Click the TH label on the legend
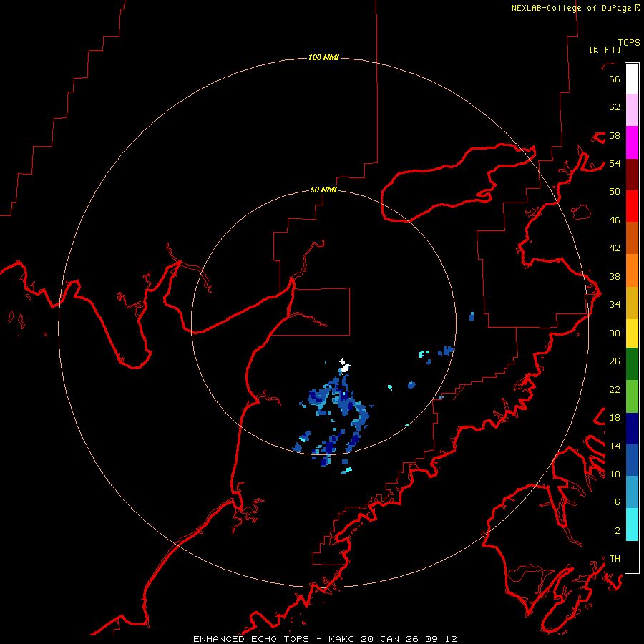 [x=615, y=559]
